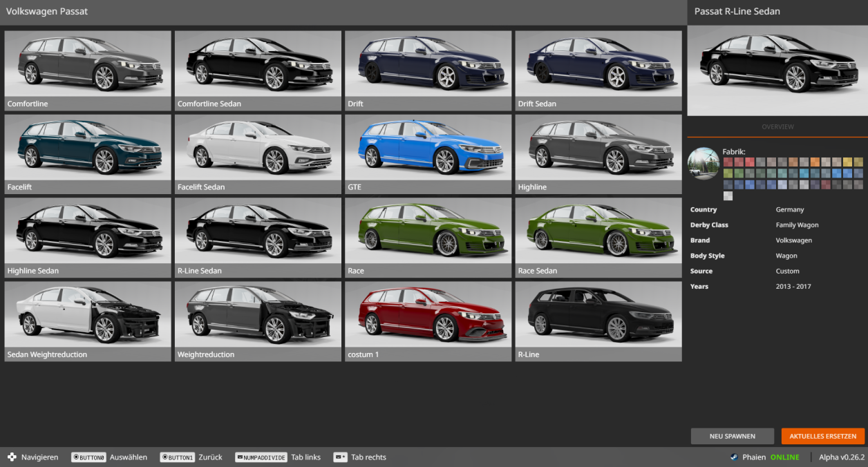The image size is (868, 467).
Task: Click the green ONLINE status text
Action: point(784,457)
